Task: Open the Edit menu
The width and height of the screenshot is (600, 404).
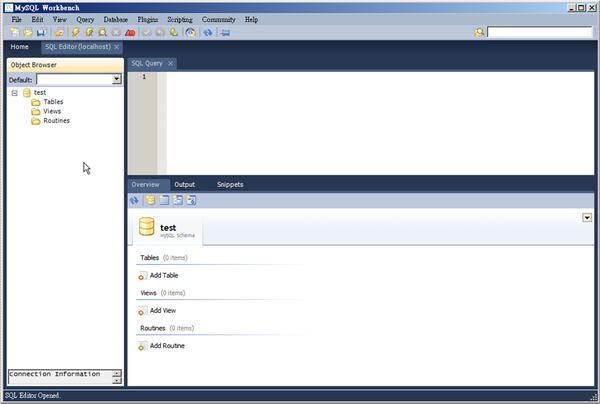Action: point(37,20)
